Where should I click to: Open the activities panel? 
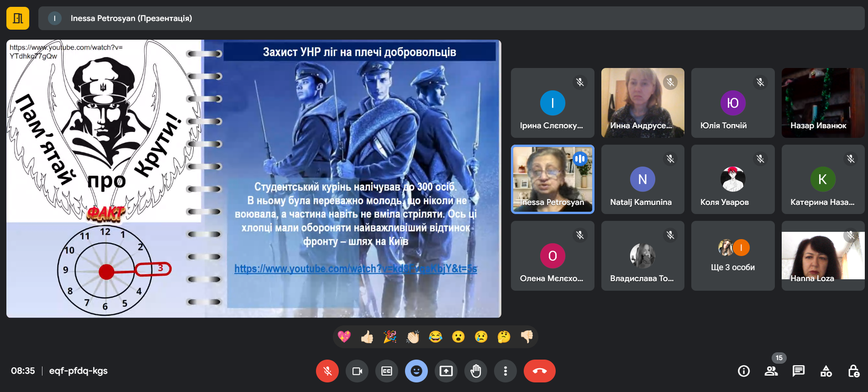pos(826,371)
